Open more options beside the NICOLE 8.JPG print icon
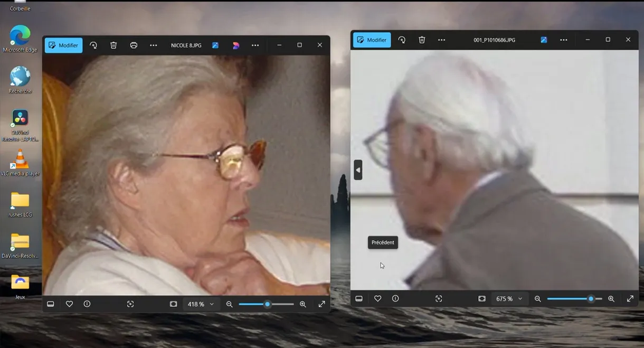This screenshot has width=644, height=348. 154,45
